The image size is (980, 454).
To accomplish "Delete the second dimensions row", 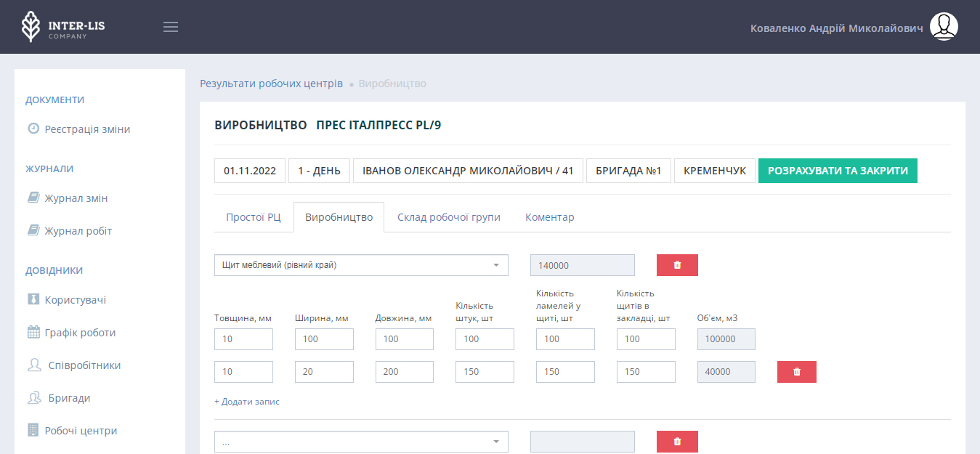I will (796, 372).
